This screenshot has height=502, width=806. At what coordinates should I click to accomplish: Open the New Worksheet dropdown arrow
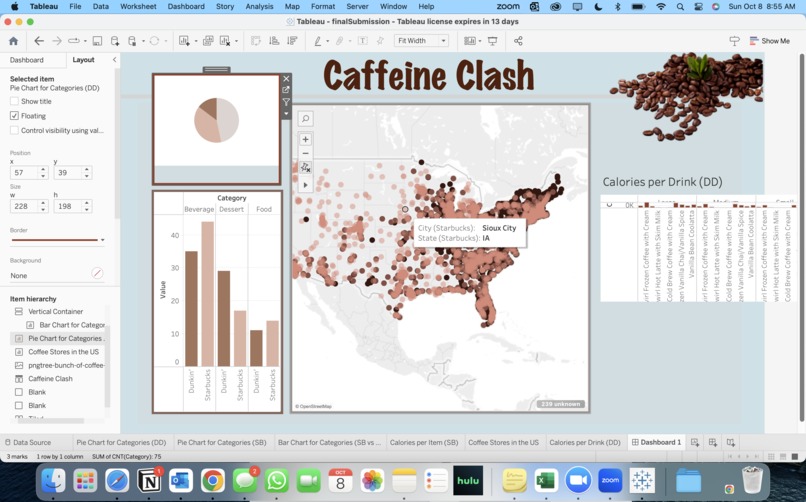tap(196, 41)
